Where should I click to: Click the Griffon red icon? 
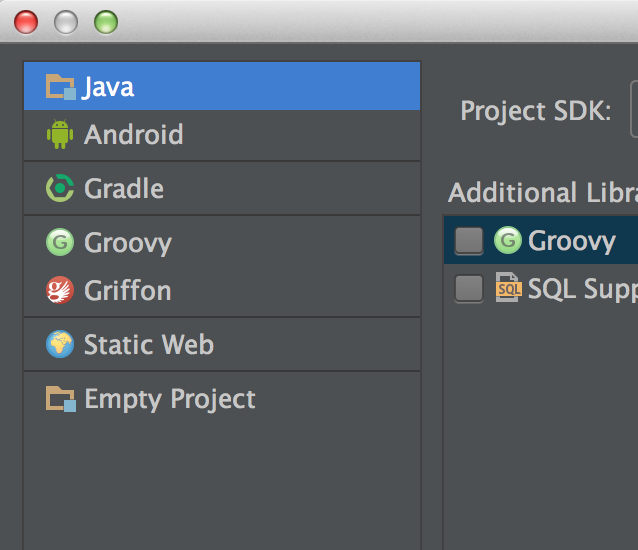coord(60,290)
